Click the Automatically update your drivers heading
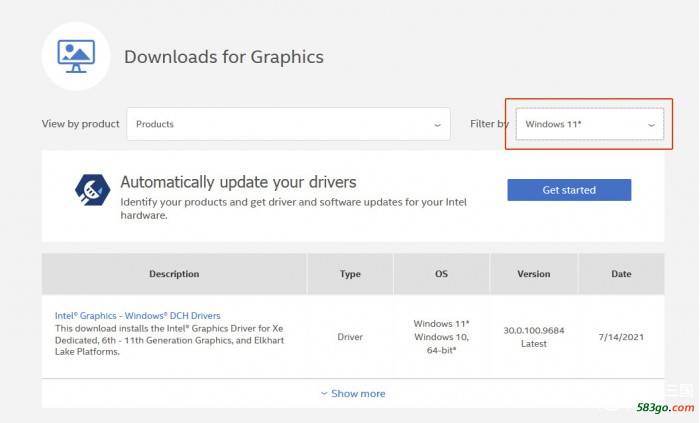700x423 pixels. pyautogui.click(x=238, y=182)
